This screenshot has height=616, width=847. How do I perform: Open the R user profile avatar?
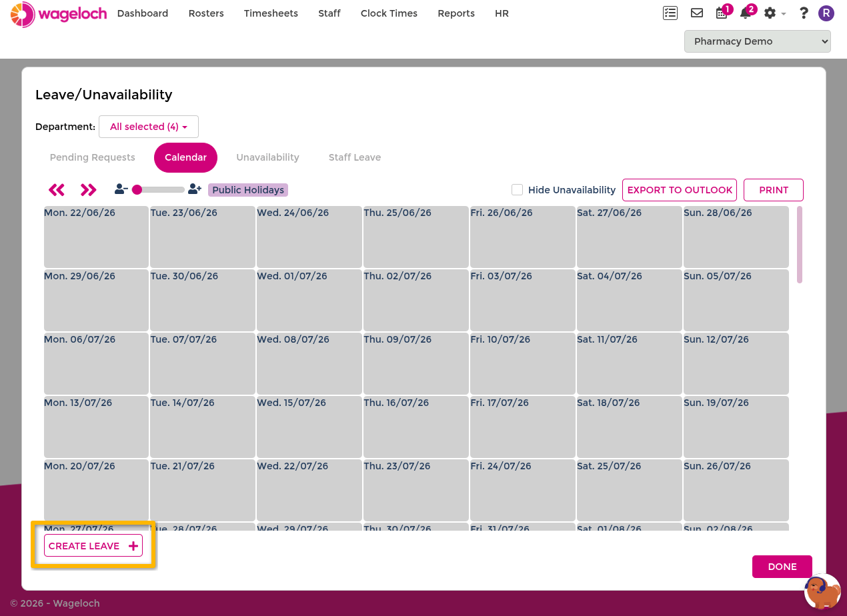click(x=826, y=13)
